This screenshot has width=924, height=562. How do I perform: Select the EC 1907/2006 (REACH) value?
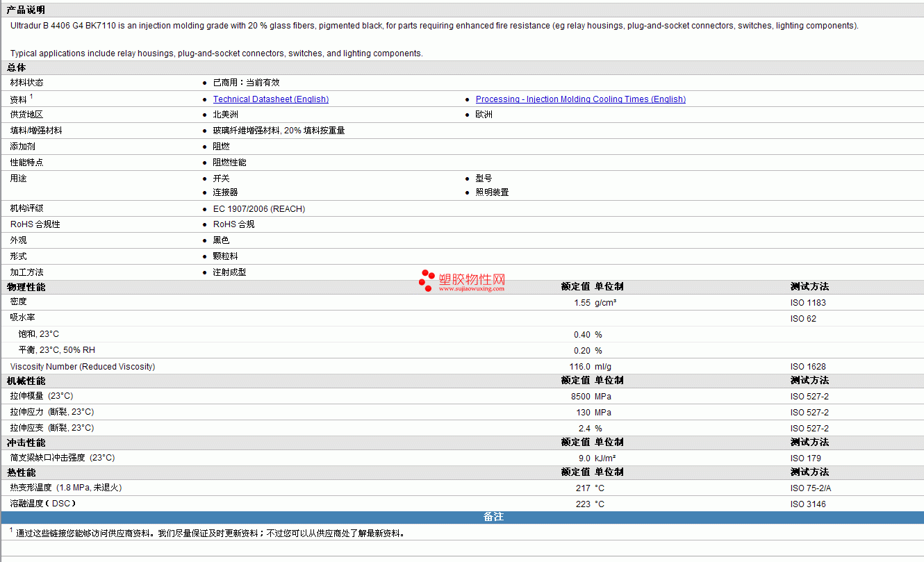[x=259, y=209]
